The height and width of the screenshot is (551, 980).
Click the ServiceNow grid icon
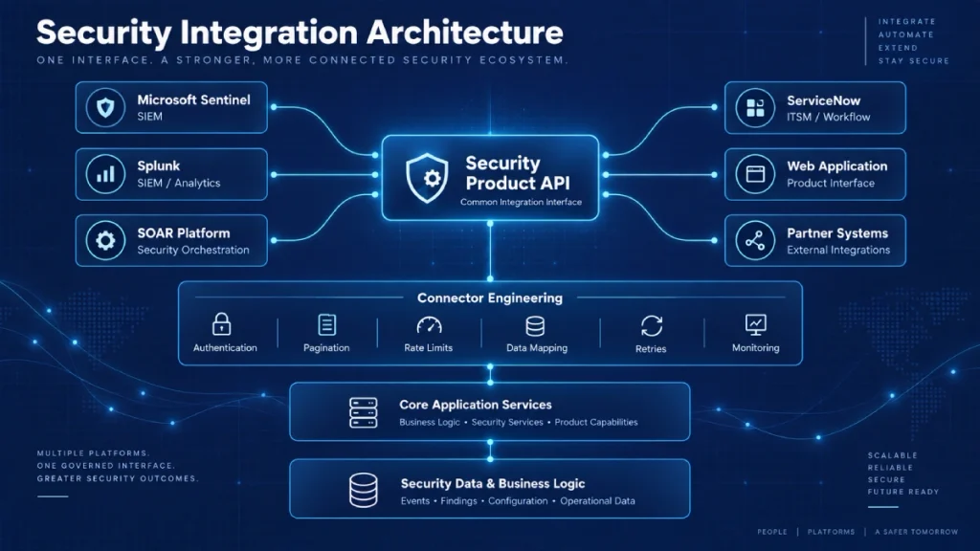click(755, 107)
